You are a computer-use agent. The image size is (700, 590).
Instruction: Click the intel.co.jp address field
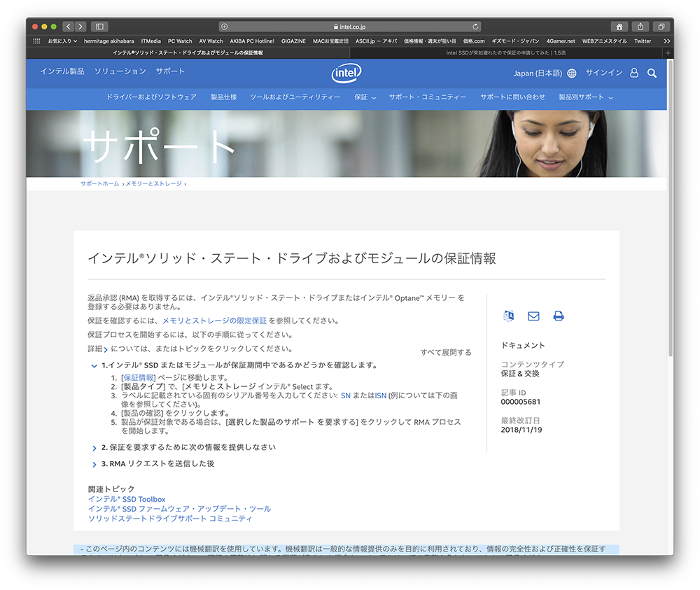350,27
